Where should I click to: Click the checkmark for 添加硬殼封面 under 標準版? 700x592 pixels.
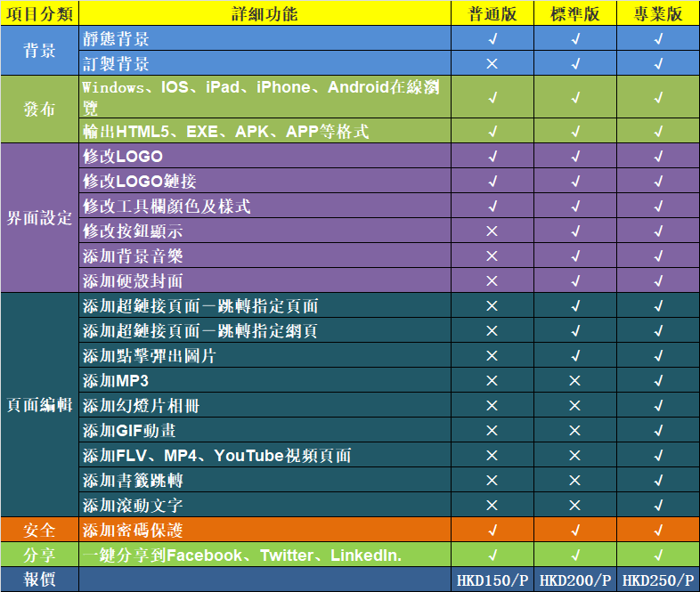[x=575, y=281]
